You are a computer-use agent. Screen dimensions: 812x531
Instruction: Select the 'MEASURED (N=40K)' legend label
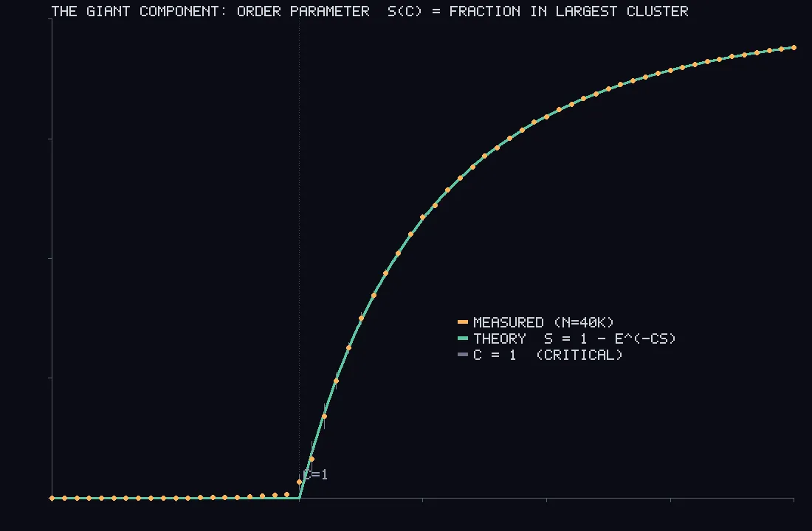543,322
